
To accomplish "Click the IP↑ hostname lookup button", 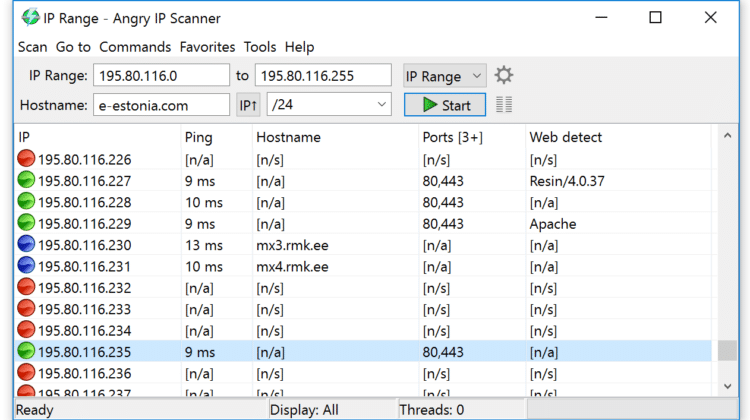I will (248, 105).
